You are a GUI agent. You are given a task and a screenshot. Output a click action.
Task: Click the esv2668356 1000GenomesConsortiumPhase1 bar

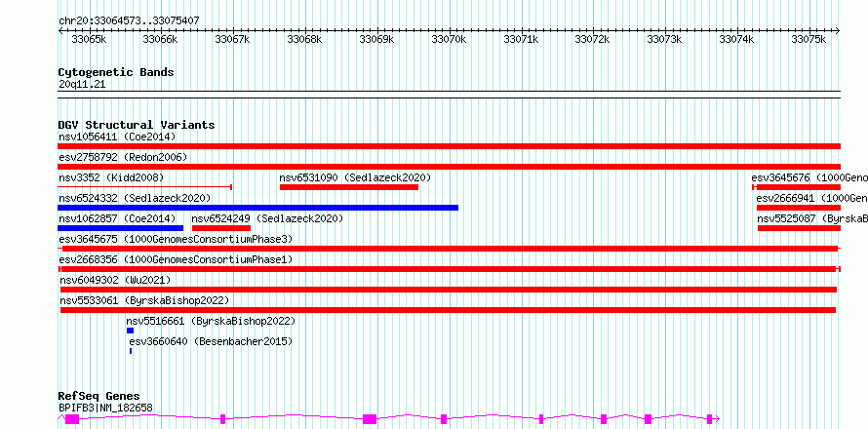(x=449, y=269)
